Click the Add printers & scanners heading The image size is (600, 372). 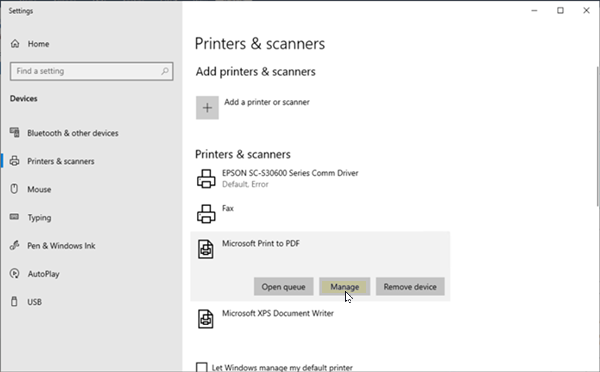tap(256, 72)
